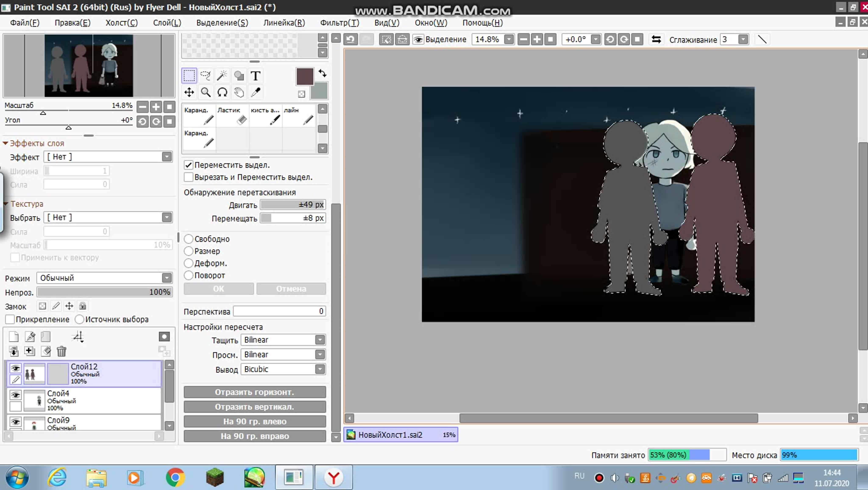Click На 90 гр. вправо button
This screenshot has width=868, height=490.
[x=255, y=436]
